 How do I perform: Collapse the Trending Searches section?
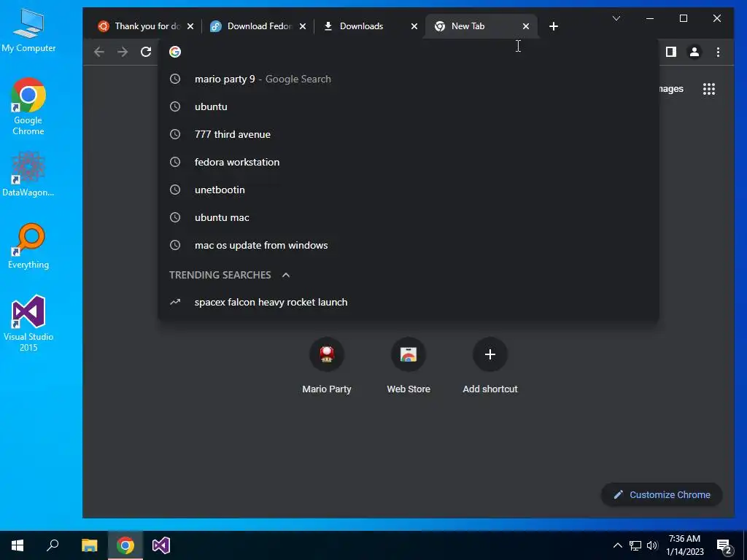(x=286, y=275)
